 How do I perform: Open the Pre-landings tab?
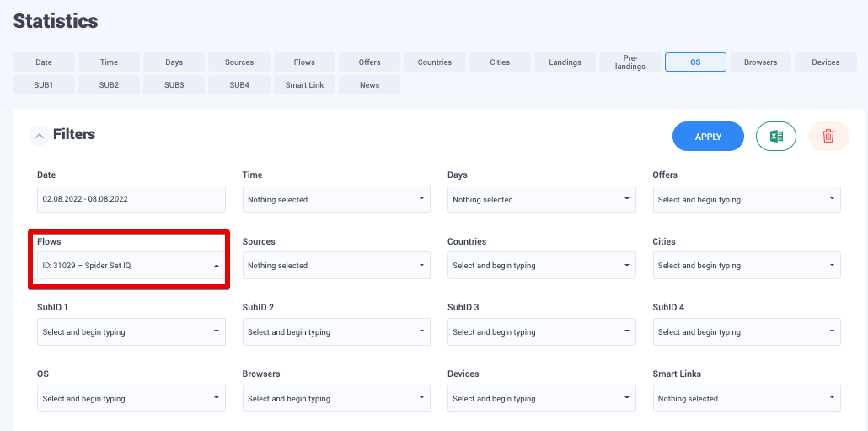click(x=630, y=62)
